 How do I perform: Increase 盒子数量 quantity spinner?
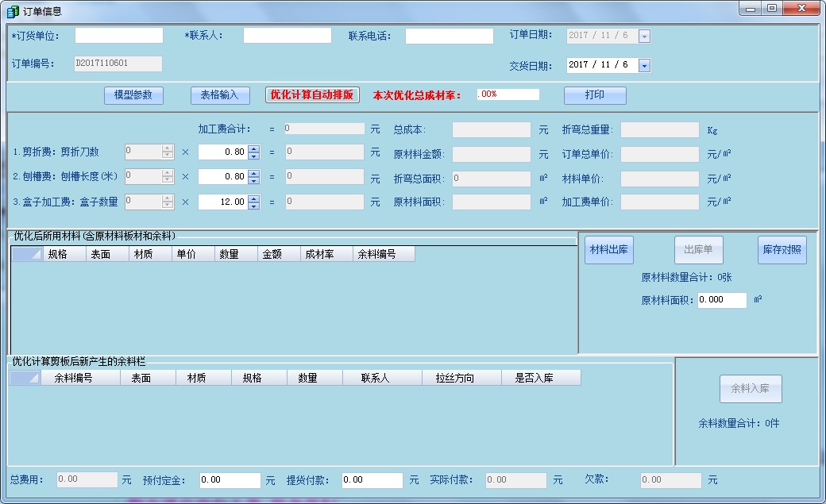click(168, 198)
